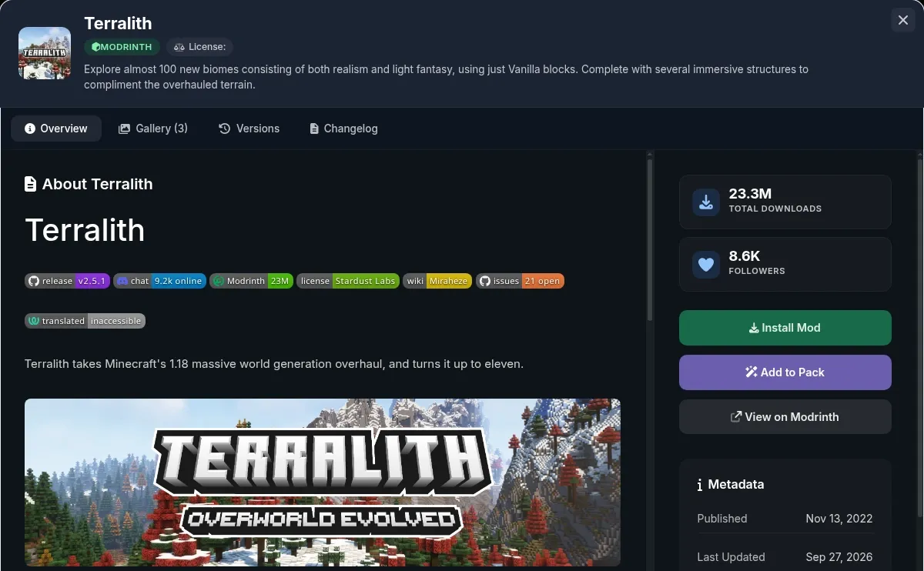Click the document icon beside About Terralith
The height and width of the screenshot is (571, 924).
[x=31, y=184]
